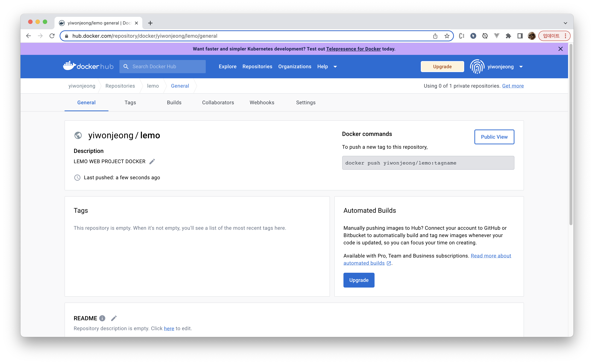Viewport: 594px width, 364px height.
Task: Open the Builds tab
Action: [x=174, y=102]
